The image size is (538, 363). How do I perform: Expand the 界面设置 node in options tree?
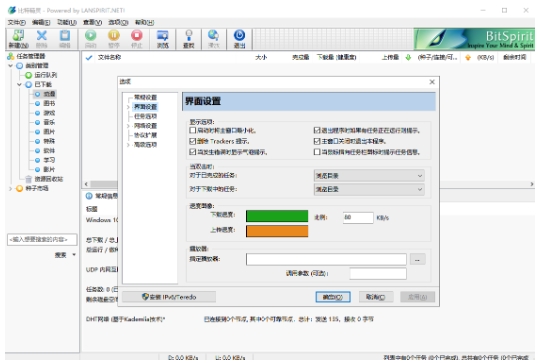tap(128, 107)
